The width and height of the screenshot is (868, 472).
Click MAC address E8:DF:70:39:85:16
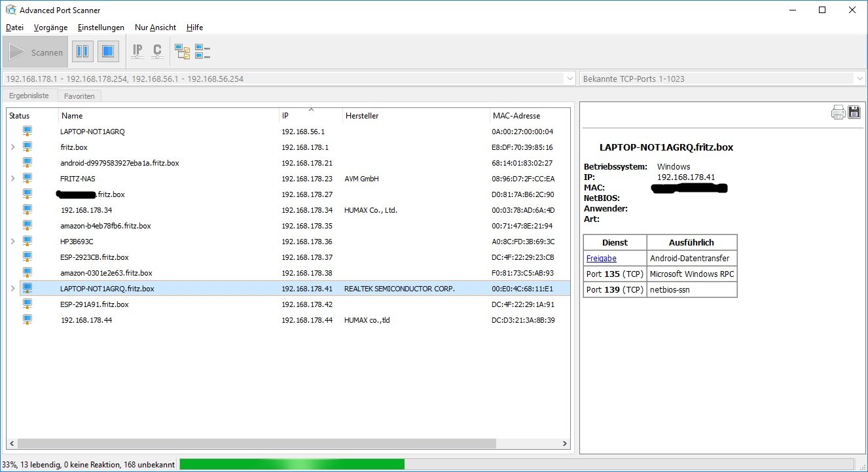click(522, 147)
